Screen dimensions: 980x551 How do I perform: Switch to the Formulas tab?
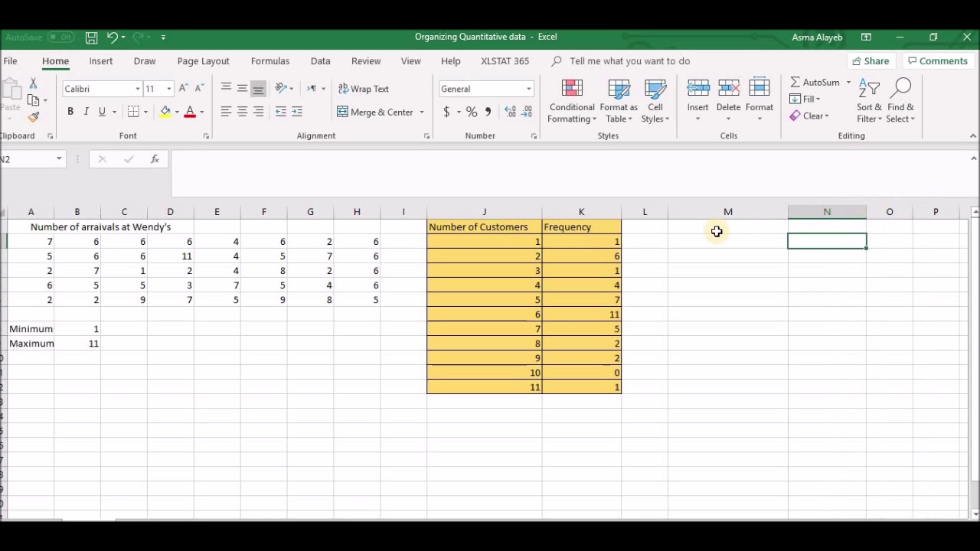tap(270, 61)
